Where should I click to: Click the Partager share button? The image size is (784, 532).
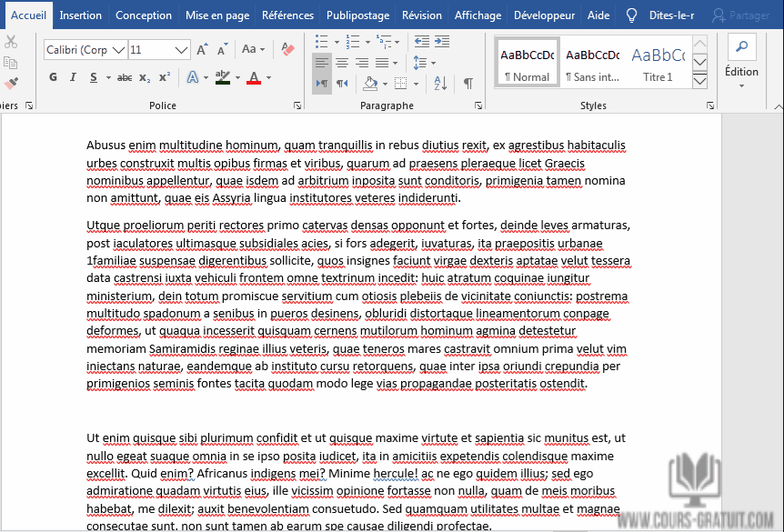741,15
